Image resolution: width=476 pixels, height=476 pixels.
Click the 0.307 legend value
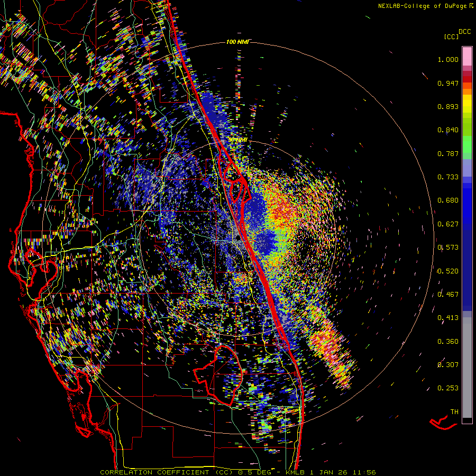point(448,365)
